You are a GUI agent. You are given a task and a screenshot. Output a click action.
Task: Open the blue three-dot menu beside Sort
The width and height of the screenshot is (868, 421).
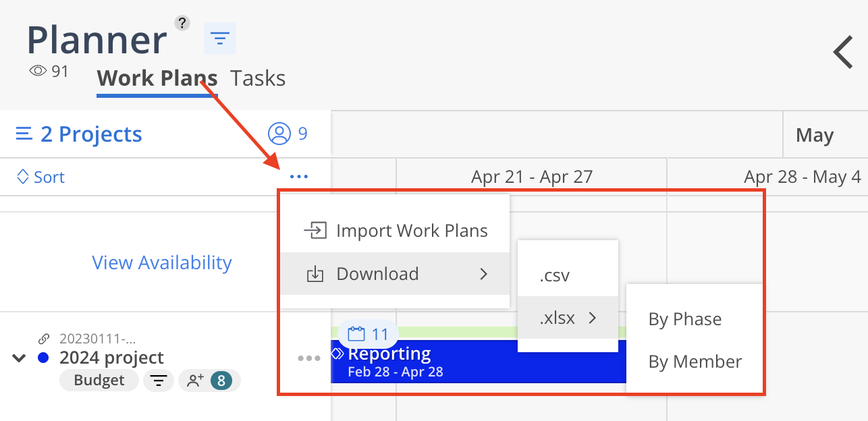tap(298, 177)
